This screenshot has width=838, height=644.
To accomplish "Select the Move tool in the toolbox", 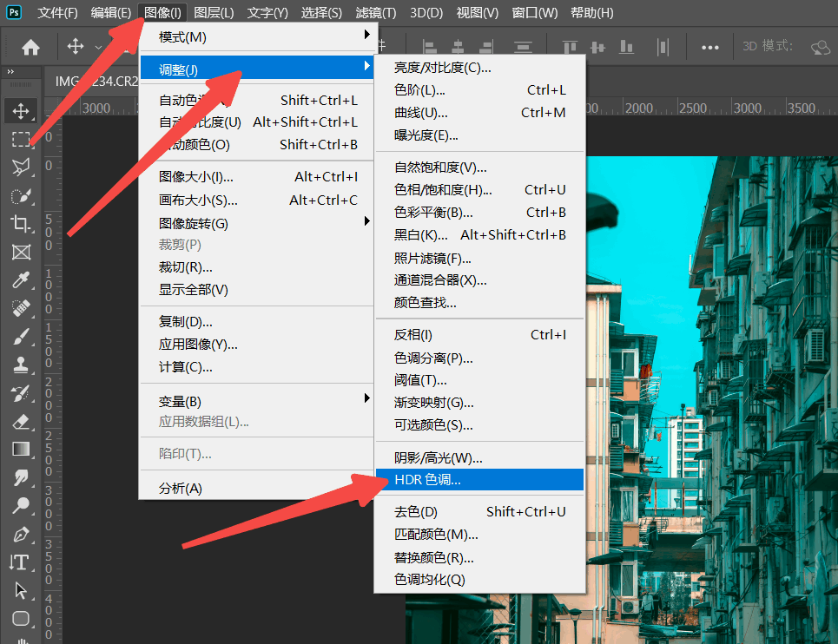I will (21, 110).
